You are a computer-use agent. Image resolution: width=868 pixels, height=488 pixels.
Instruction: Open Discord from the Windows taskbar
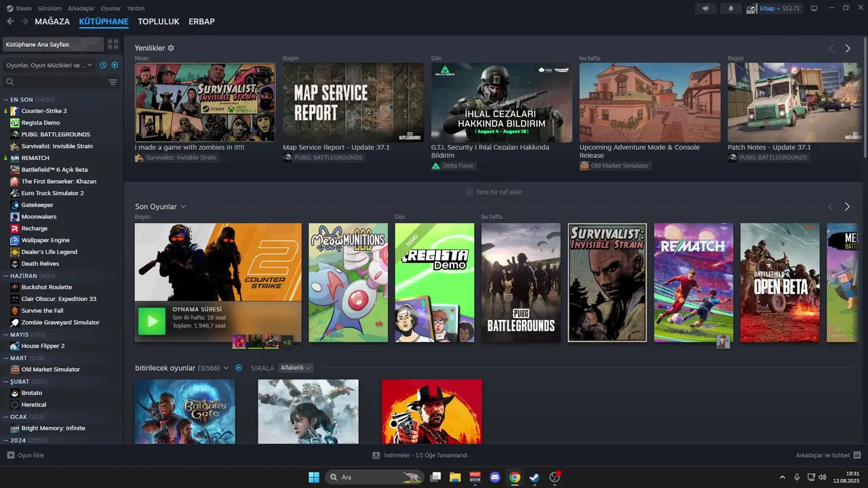point(495,477)
